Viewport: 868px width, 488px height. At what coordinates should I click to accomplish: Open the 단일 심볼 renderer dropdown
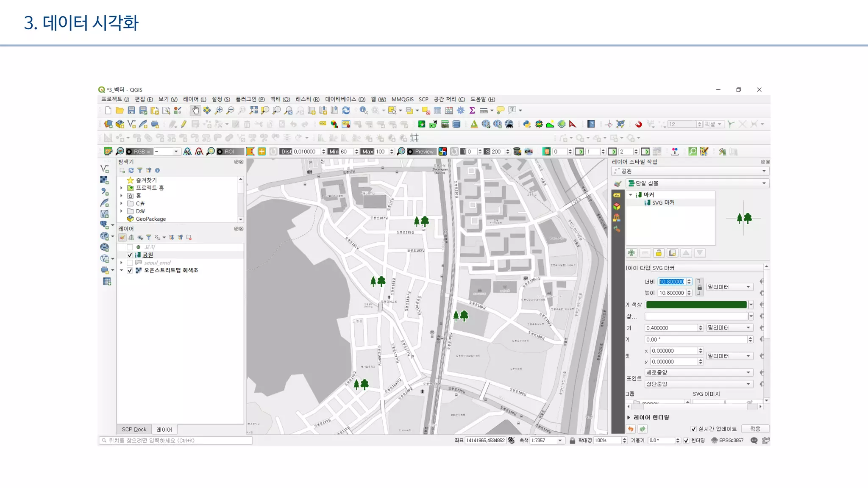coord(697,183)
